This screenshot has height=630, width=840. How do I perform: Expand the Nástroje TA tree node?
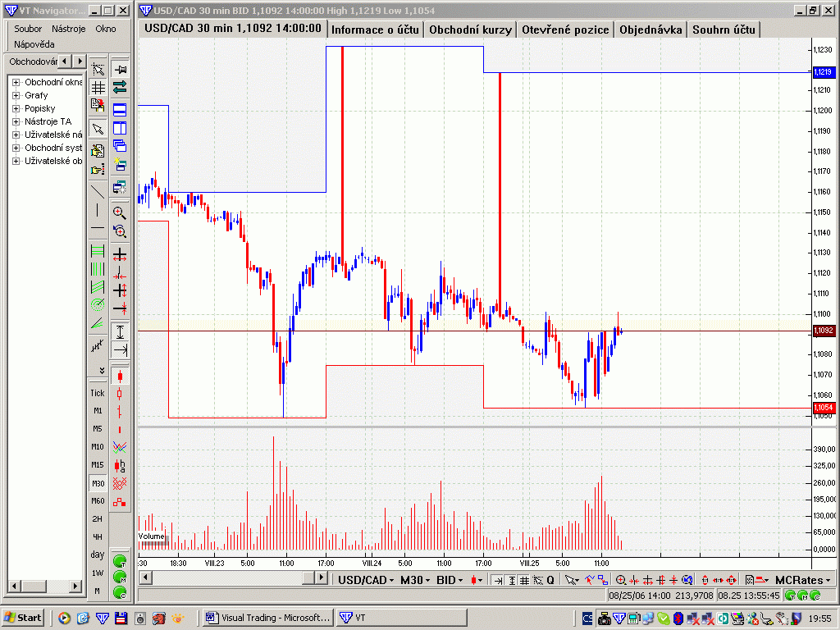click(16, 121)
